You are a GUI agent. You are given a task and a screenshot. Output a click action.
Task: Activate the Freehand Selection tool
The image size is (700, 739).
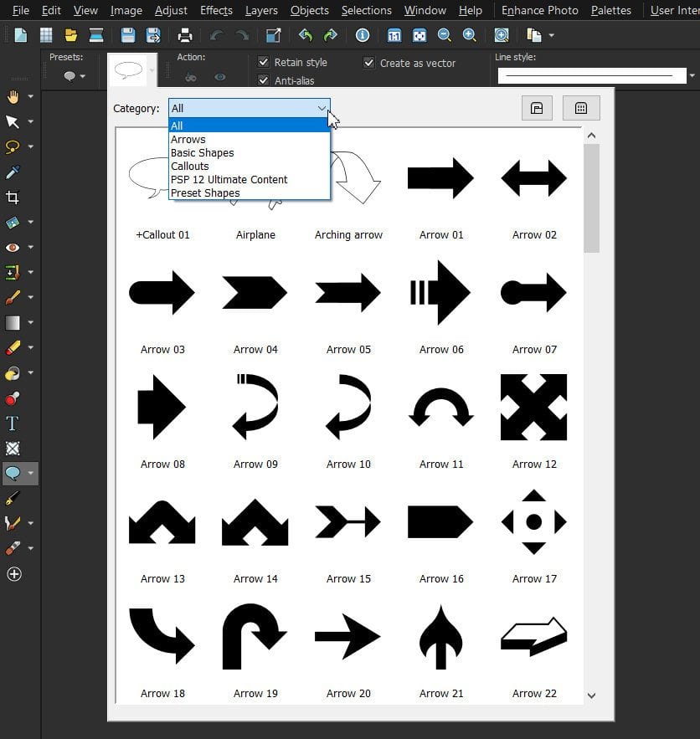(13, 147)
